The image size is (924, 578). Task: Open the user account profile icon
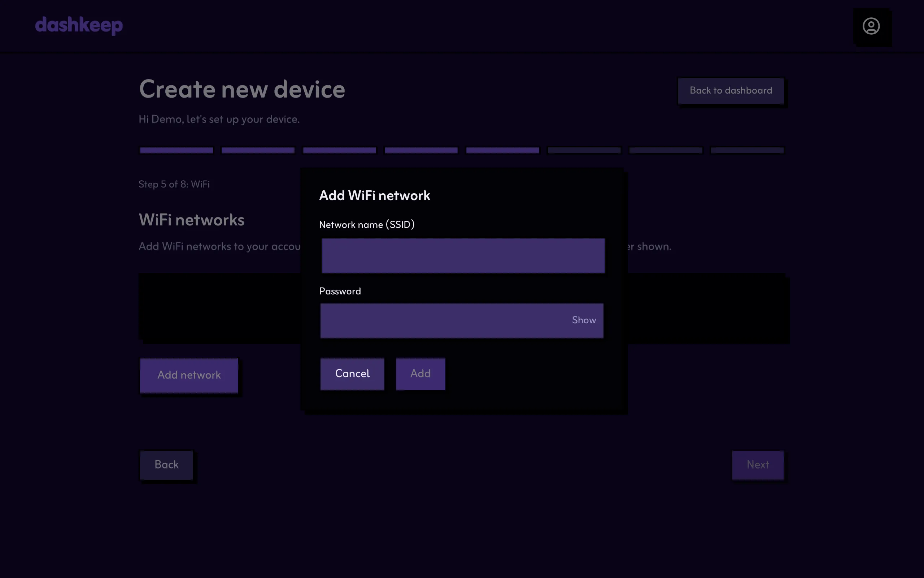[x=871, y=26]
